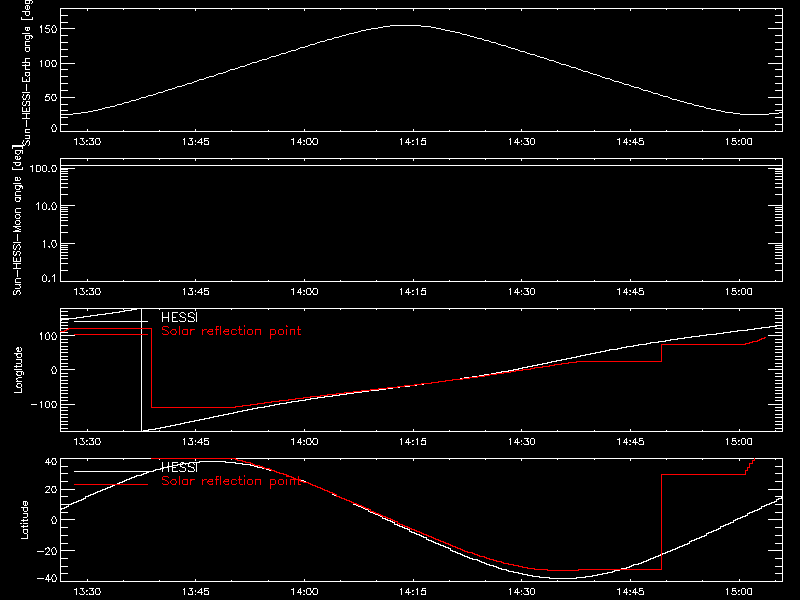This screenshot has height=600, width=800.
Task: Click 14:00 label under Moon angle plot
Action: (x=304, y=292)
